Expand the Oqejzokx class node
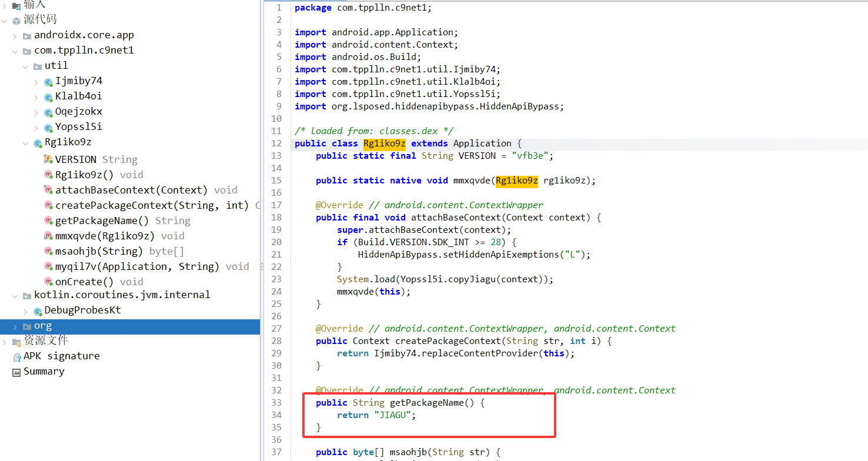Viewport: 868px width, 461px height. coord(36,112)
